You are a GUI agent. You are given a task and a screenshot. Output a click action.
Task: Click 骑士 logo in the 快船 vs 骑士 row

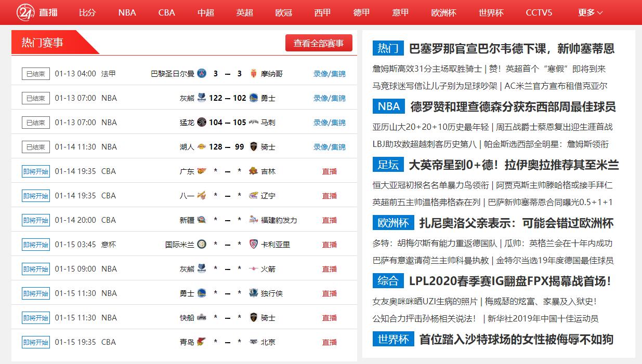(x=254, y=318)
